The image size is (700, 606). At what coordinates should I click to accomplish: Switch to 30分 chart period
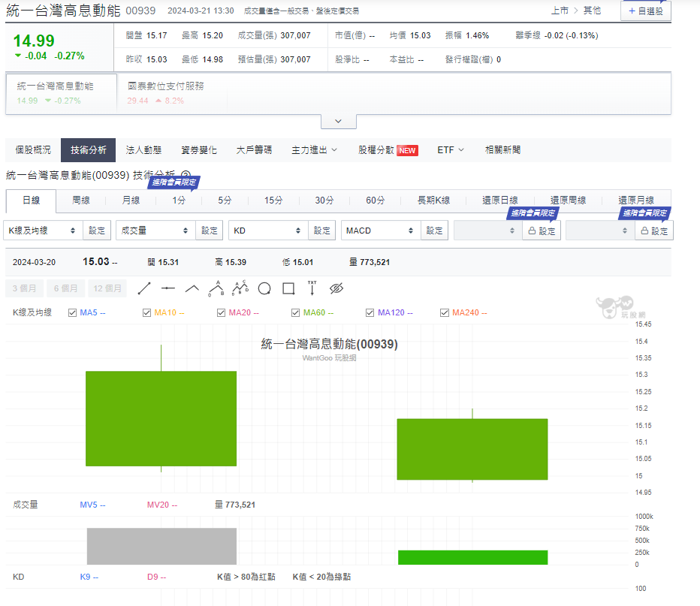pyautogui.click(x=324, y=200)
